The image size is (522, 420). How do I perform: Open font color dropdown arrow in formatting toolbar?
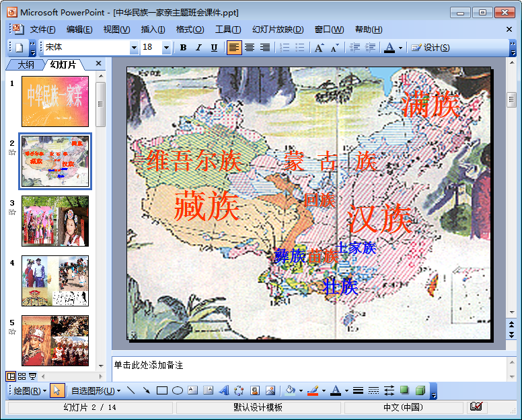click(400, 48)
